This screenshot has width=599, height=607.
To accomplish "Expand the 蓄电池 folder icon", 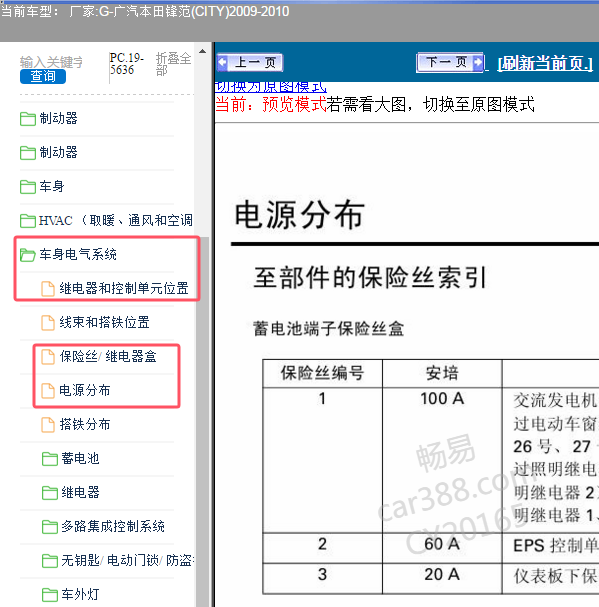I will click(x=50, y=459).
